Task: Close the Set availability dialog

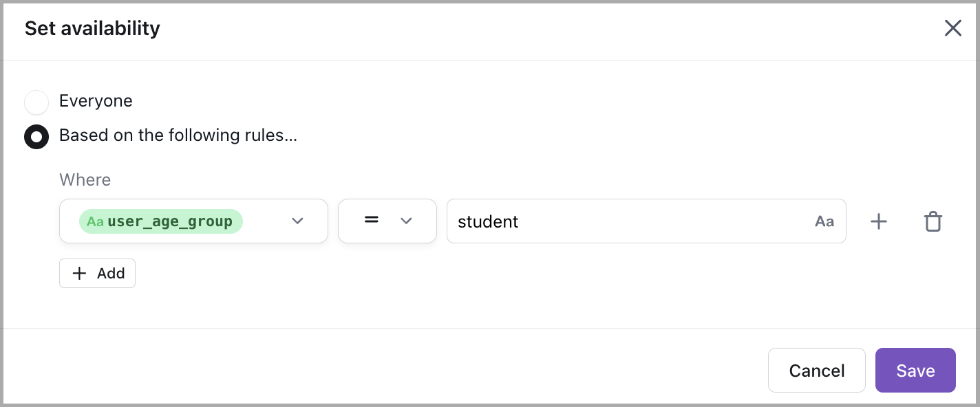Action: [952, 28]
